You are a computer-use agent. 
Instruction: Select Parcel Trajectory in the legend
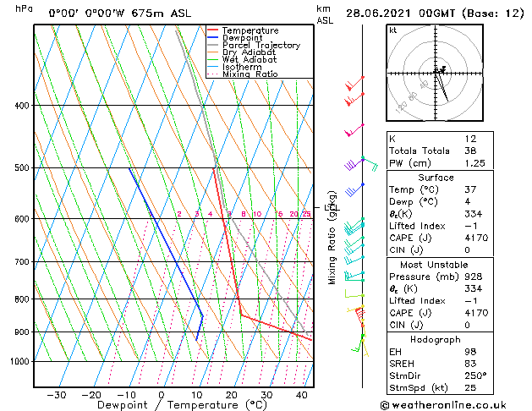click(x=261, y=46)
